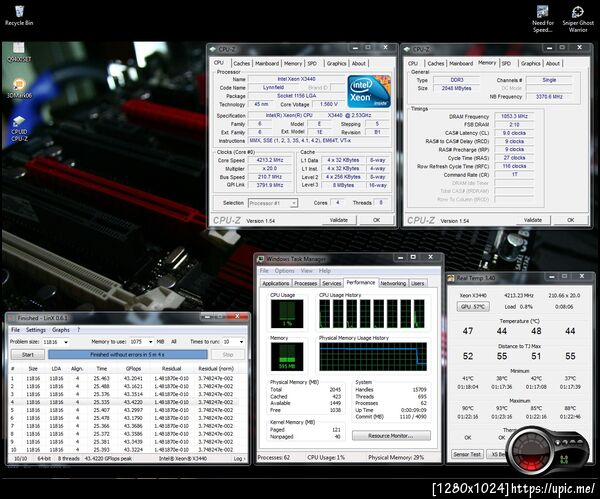The width and height of the screenshot is (600, 499).
Task: Click 43.4220 GFlops peak in LinX status bar
Action: (x=108, y=458)
